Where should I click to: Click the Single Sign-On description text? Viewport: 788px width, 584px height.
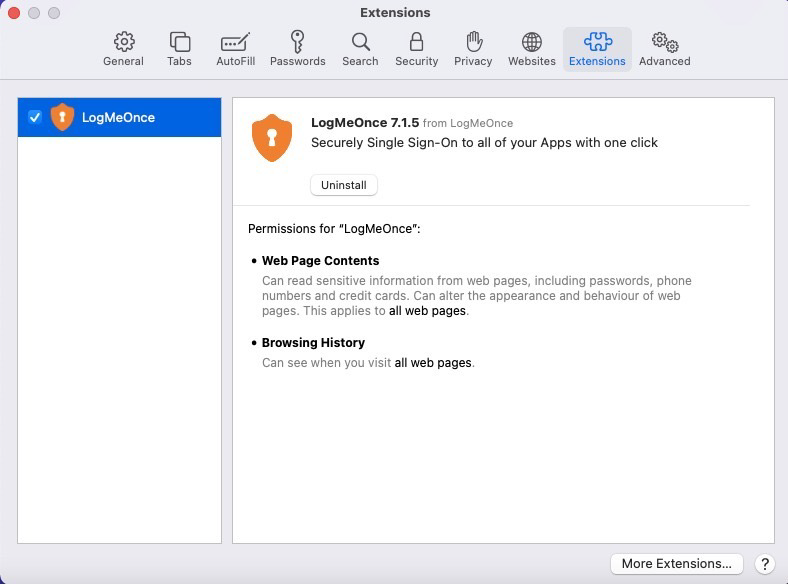484,143
